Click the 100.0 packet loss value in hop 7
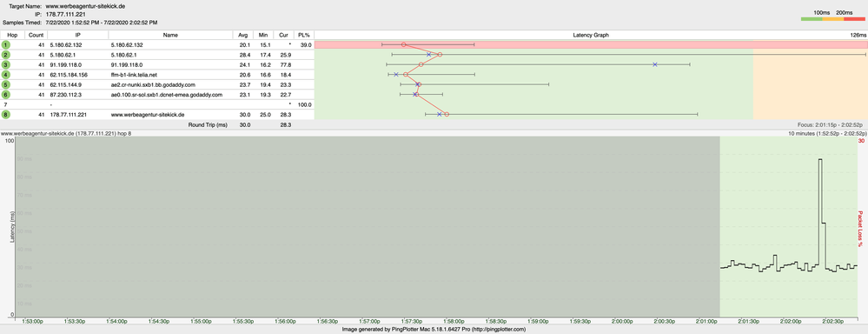The image size is (868, 334). [x=304, y=104]
